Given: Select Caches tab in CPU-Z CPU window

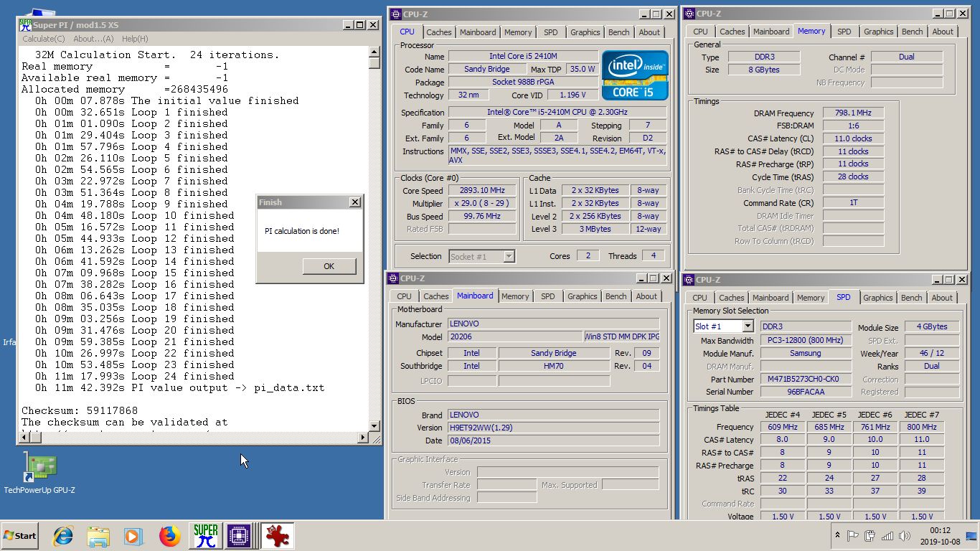Looking at the screenshot, I should 439,32.
